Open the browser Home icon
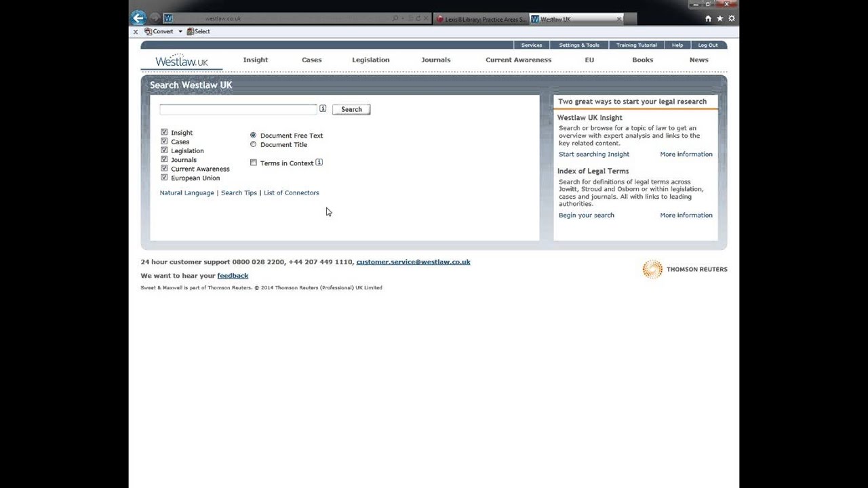This screenshot has width=868, height=488. [x=708, y=18]
